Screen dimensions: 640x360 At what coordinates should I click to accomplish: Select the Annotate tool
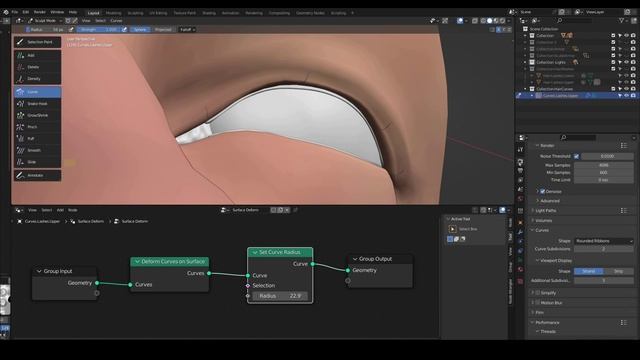(37, 176)
